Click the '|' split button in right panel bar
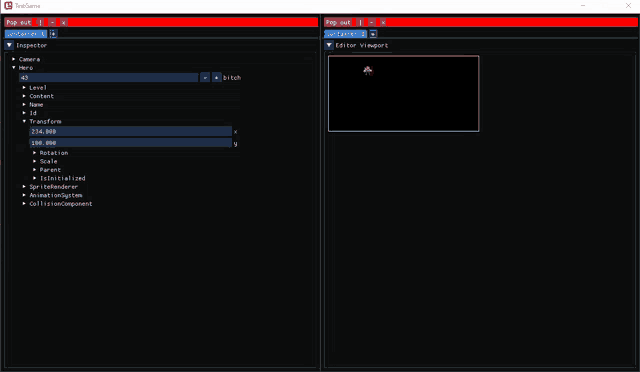640x372 pixels. [x=360, y=22]
